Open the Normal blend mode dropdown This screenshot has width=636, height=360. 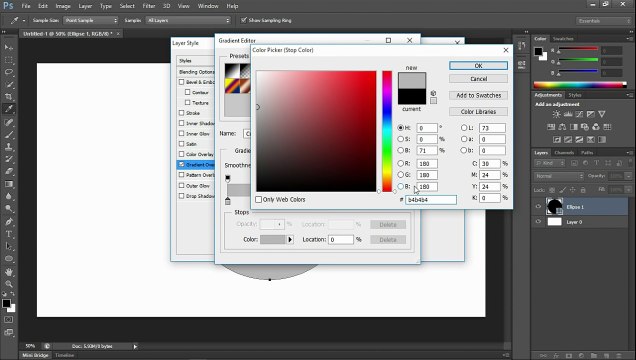[x=559, y=176]
